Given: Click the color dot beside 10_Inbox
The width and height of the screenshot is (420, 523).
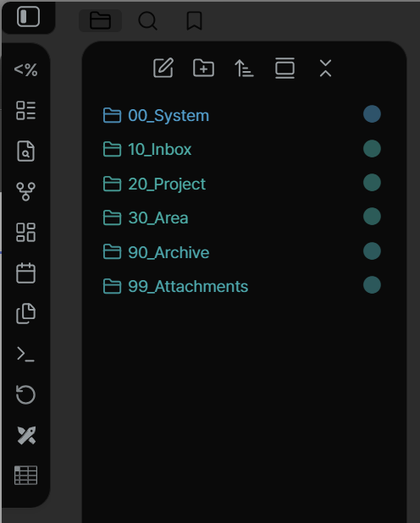Looking at the screenshot, I should [372, 149].
